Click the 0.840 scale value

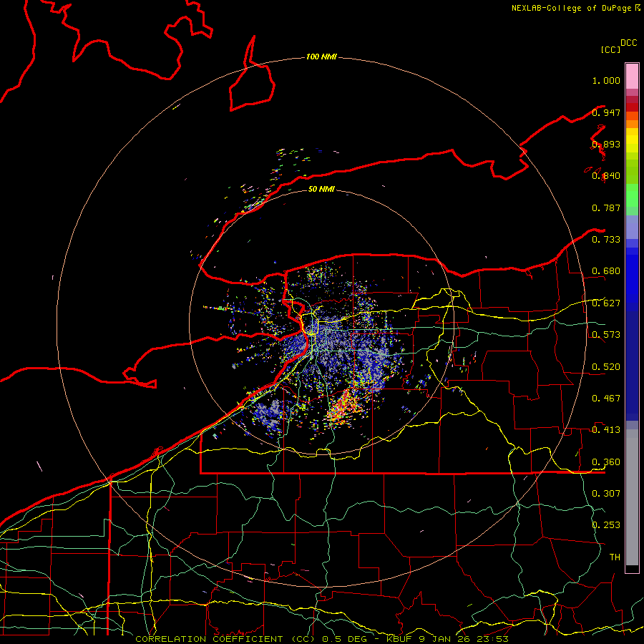point(606,176)
